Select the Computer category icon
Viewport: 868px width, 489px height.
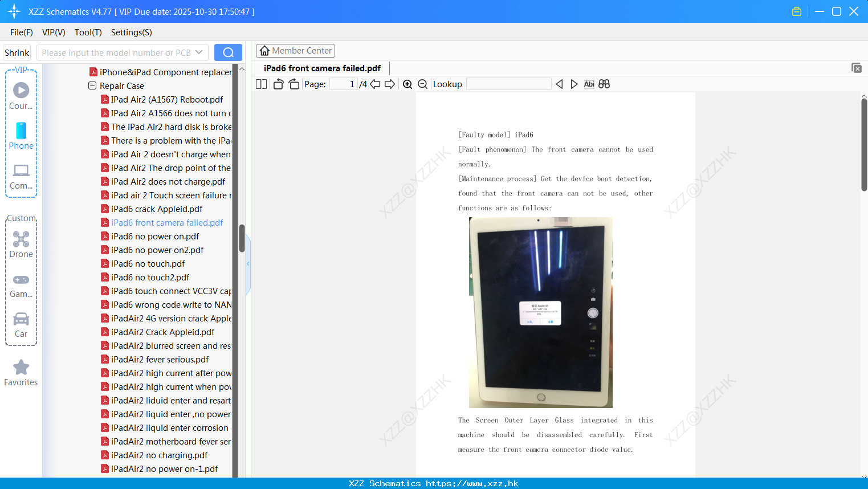21,176
